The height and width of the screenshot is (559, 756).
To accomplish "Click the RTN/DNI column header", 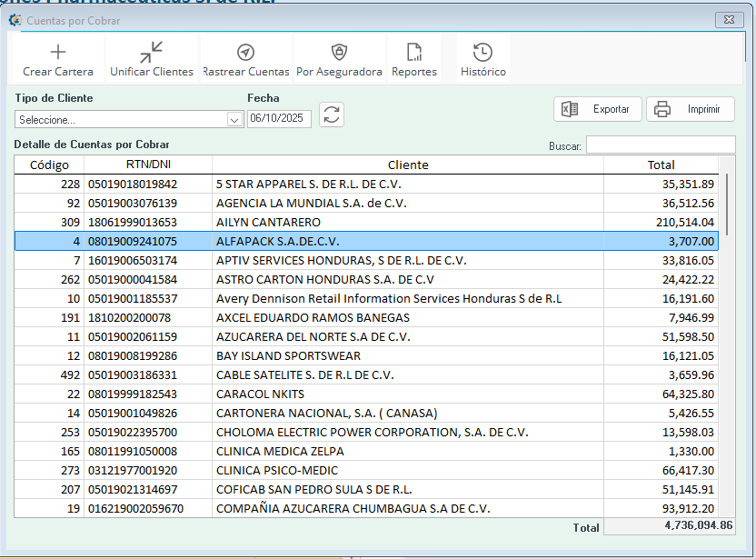I will 148,165.
